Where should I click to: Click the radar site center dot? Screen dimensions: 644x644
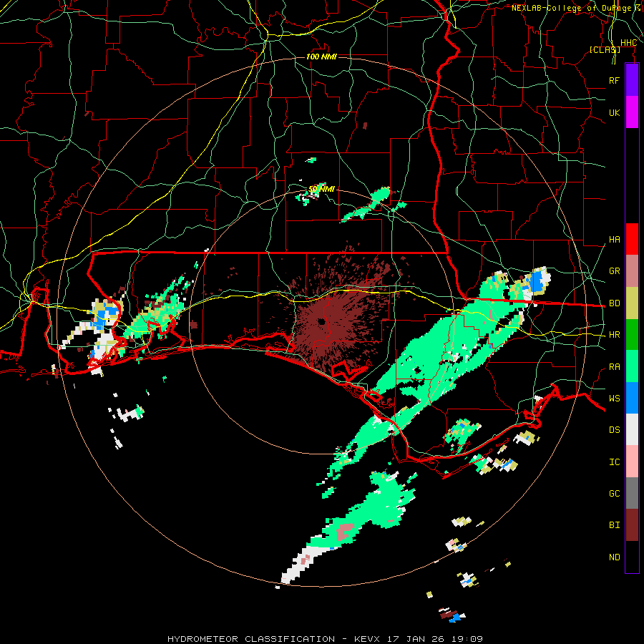(321, 321)
